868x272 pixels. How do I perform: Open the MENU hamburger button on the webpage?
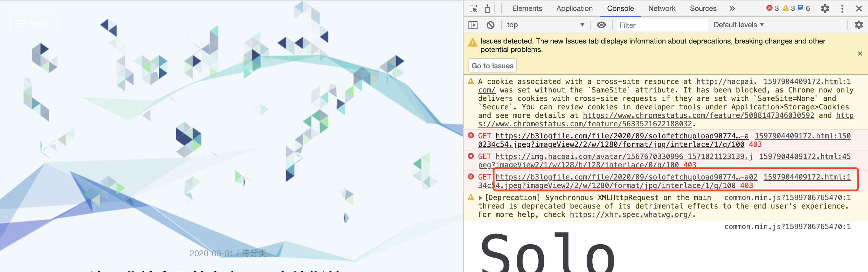(x=34, y=24)
